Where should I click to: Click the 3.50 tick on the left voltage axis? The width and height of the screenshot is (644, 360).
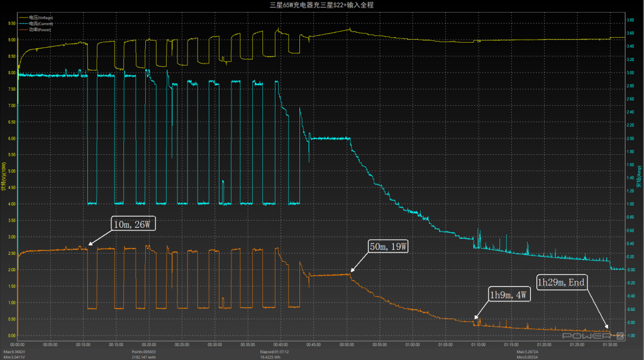pyautogui.click(x=12, y=221)
